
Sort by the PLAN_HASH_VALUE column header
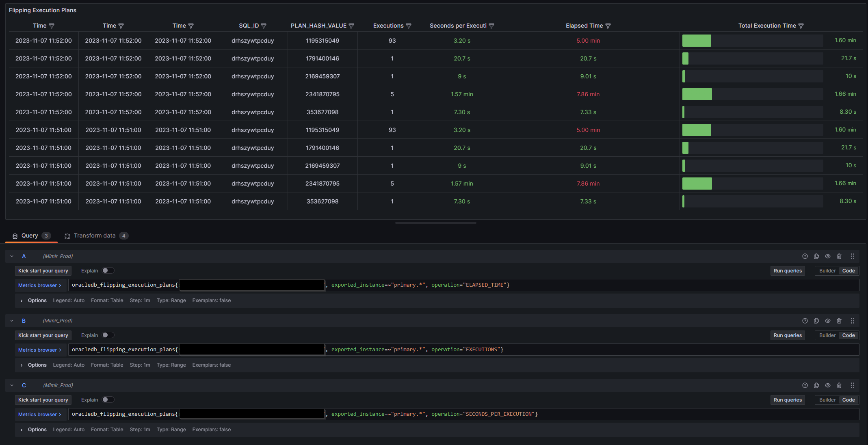pos(318,26)
